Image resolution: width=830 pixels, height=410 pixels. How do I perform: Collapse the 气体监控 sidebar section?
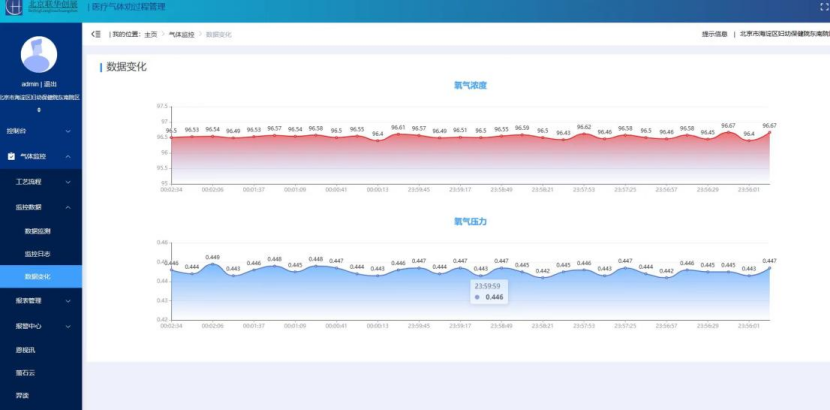pyautogui.click(x=68, y=156)
